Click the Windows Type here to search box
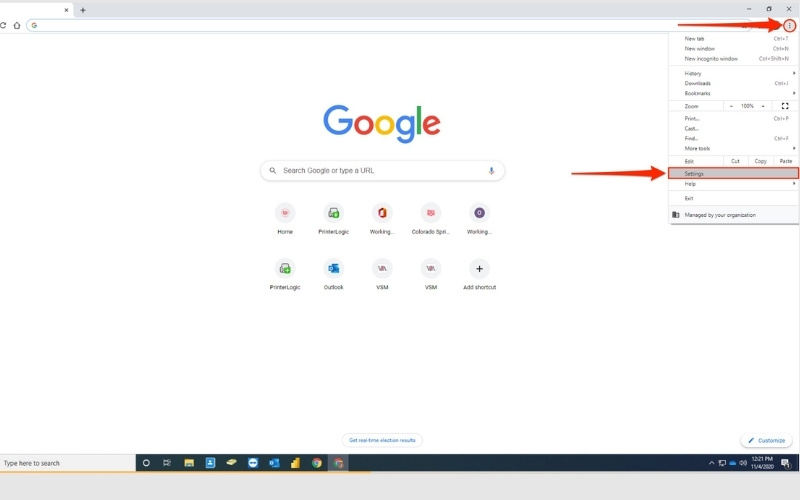 pyautogui.click(x=67, y=463)
